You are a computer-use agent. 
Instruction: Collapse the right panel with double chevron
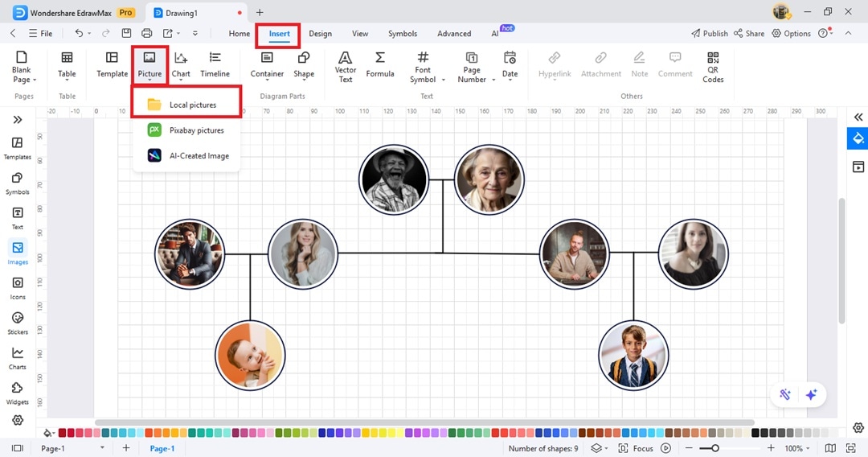tap(858, 117)
